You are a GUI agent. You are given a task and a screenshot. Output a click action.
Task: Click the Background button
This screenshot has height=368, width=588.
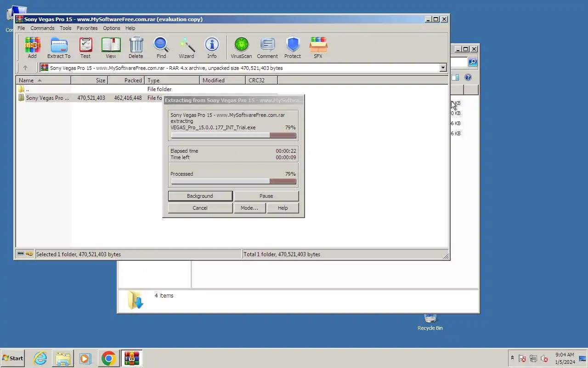200,196
